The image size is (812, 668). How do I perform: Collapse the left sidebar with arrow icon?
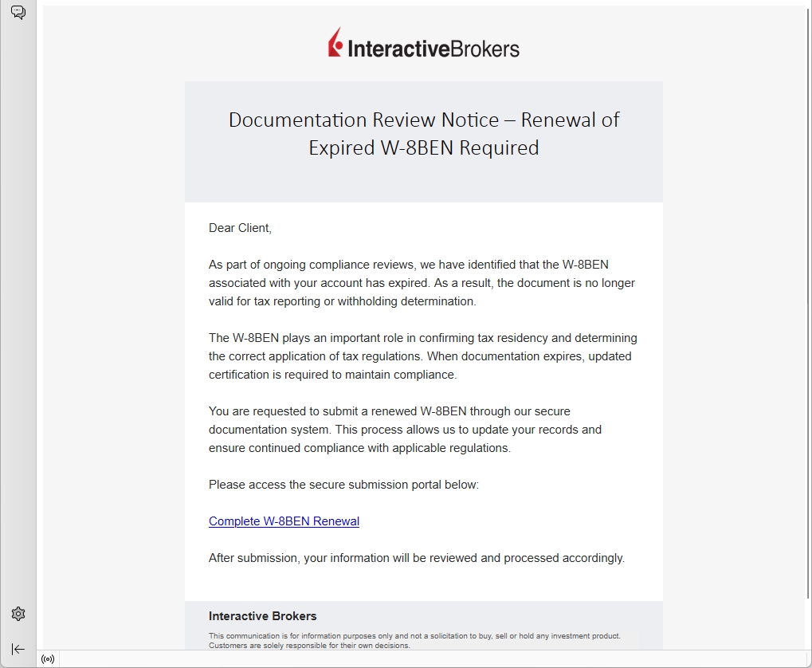18,649
